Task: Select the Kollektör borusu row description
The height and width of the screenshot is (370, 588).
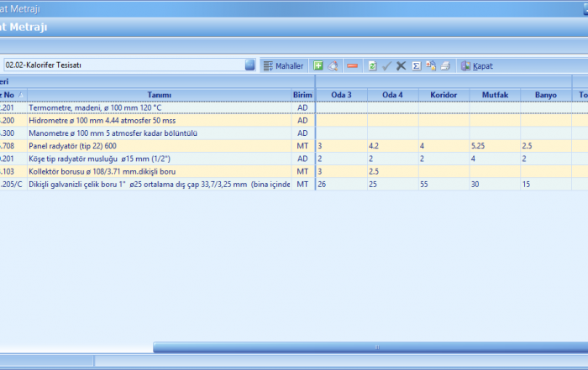Action: click(158, 171)
